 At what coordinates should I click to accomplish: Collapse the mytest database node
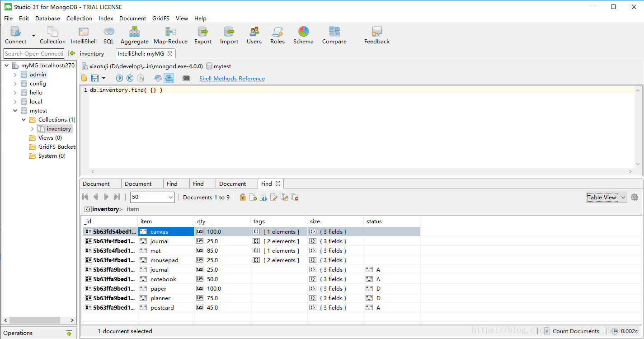point(15,111)
